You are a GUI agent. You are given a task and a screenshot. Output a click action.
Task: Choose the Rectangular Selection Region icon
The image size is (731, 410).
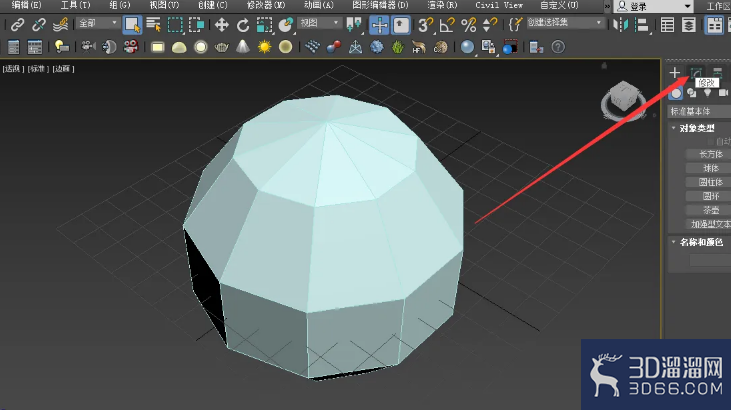tap(175, 24)
